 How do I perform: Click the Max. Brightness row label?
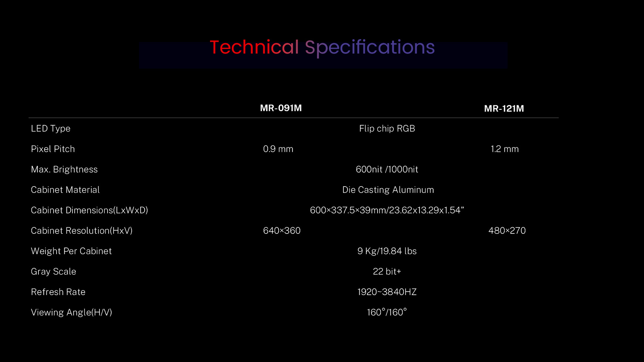coord(64,169)
